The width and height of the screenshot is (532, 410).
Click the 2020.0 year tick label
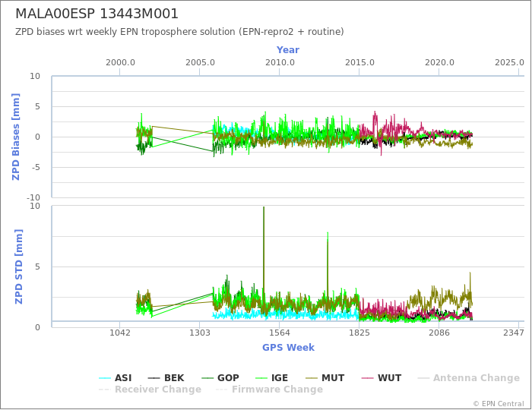(439, 63)
